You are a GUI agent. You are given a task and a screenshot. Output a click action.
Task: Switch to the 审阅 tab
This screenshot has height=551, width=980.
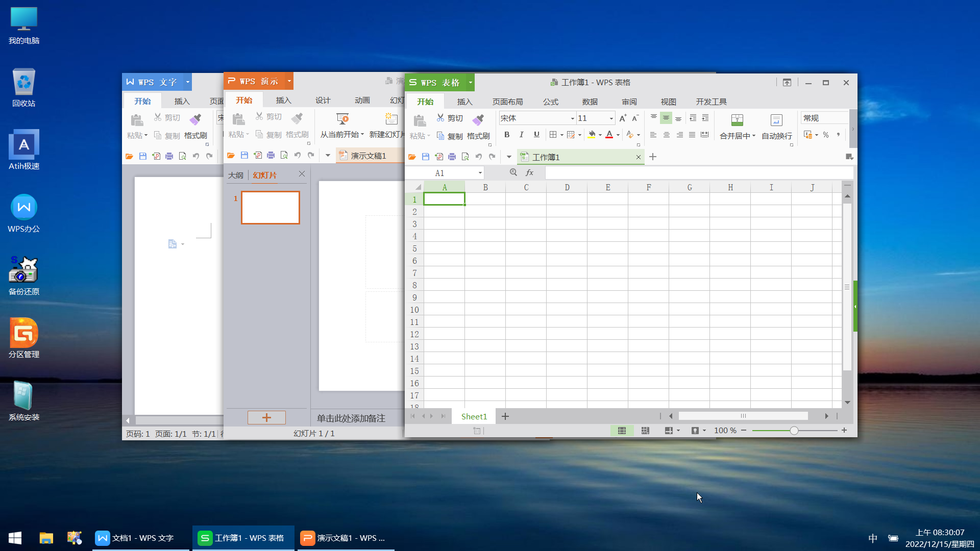(x=629, y=102)
